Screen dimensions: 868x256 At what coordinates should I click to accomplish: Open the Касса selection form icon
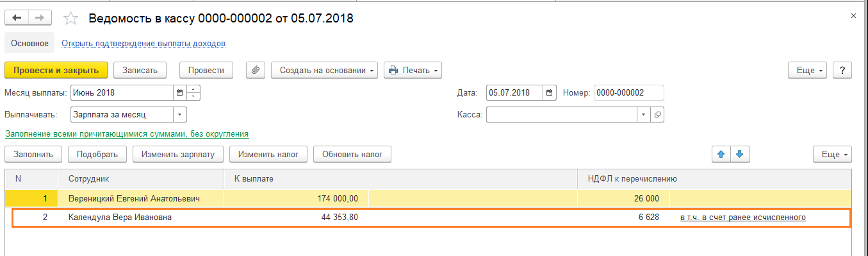pos(657,115)
